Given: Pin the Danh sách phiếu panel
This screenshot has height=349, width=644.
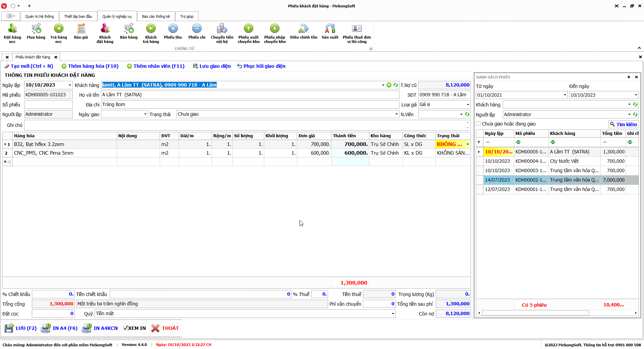Looking at the screenshot, I should [629, 77].
